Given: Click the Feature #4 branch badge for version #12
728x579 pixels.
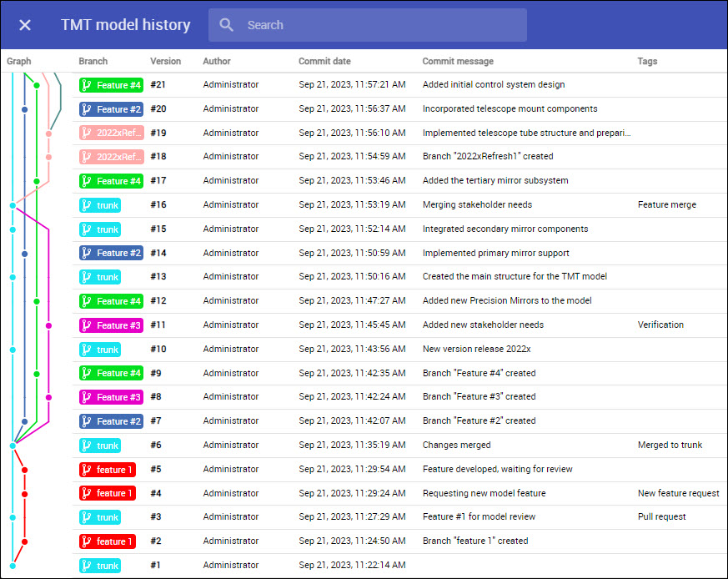Looking at the screenshot, I should tap(111, 301).
